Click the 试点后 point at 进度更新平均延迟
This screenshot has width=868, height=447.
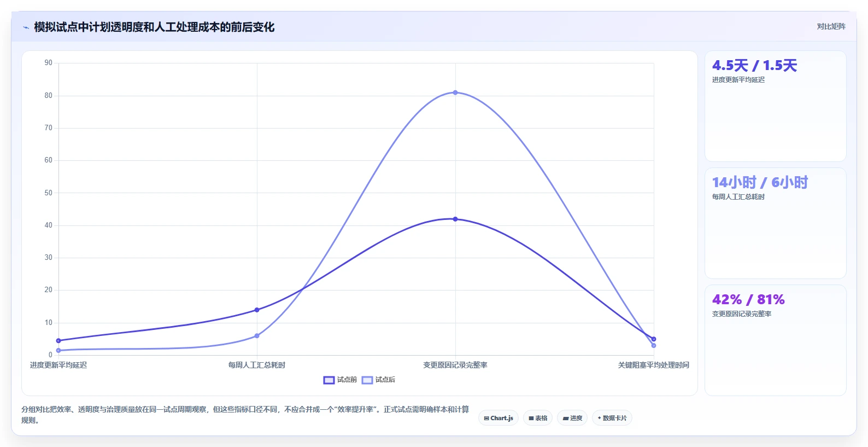pyautogui.click(x=58, y=350)
